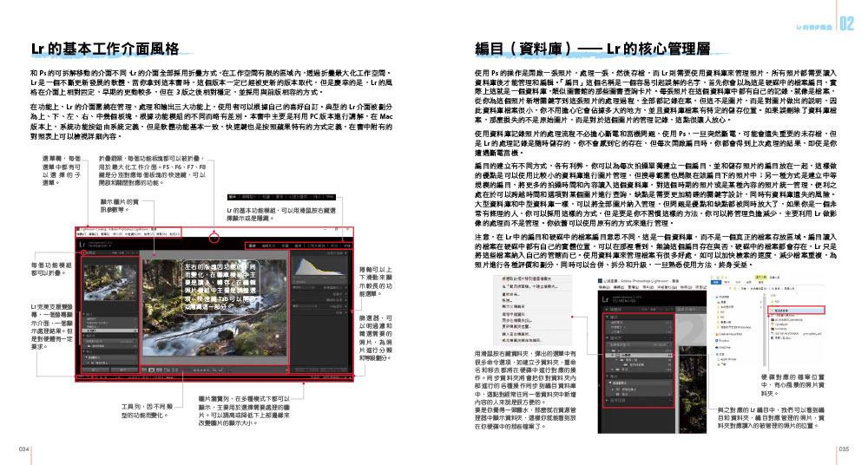Click filmstrip bar at bottom of left Lightroom

tap(214, 377)
